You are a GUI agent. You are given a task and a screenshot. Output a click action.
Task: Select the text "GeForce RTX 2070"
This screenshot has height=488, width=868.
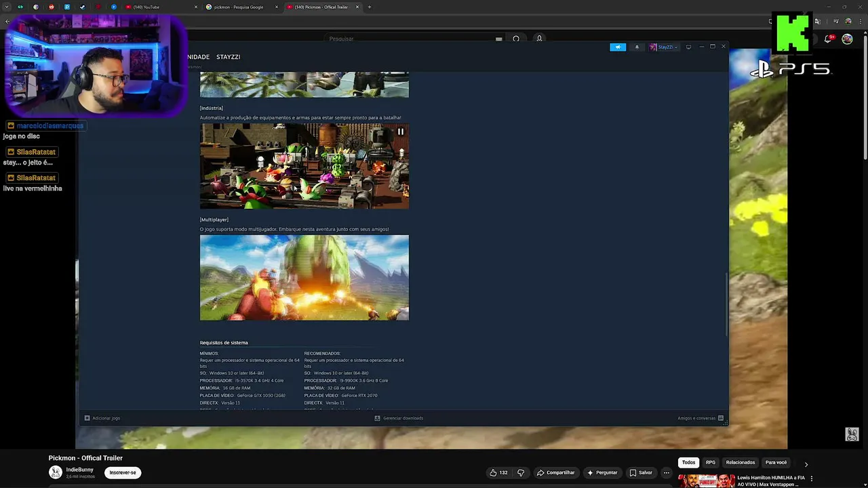click(x=359, y=395)
